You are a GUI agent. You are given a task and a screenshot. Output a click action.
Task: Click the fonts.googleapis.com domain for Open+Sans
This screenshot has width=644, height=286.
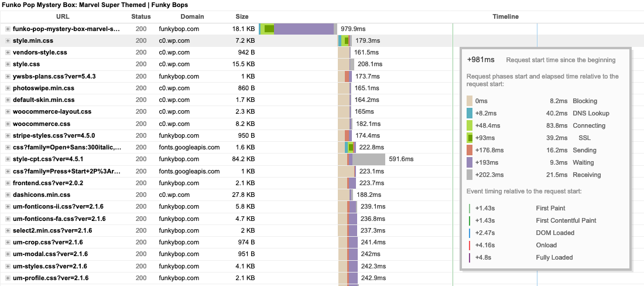point(189,147)
